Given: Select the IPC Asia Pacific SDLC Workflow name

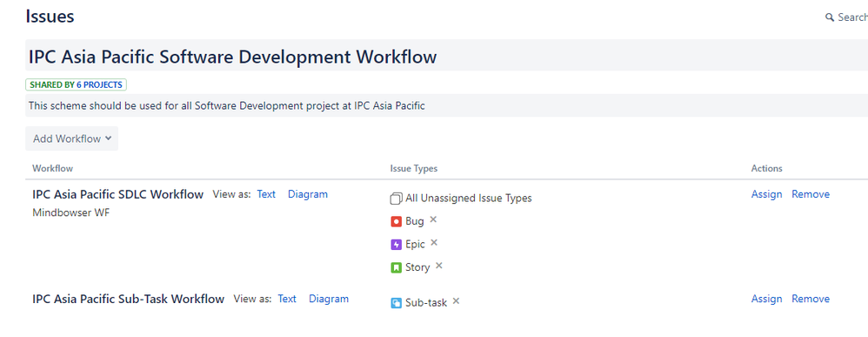Looking at the screenshot, I should tap(118, 194).
